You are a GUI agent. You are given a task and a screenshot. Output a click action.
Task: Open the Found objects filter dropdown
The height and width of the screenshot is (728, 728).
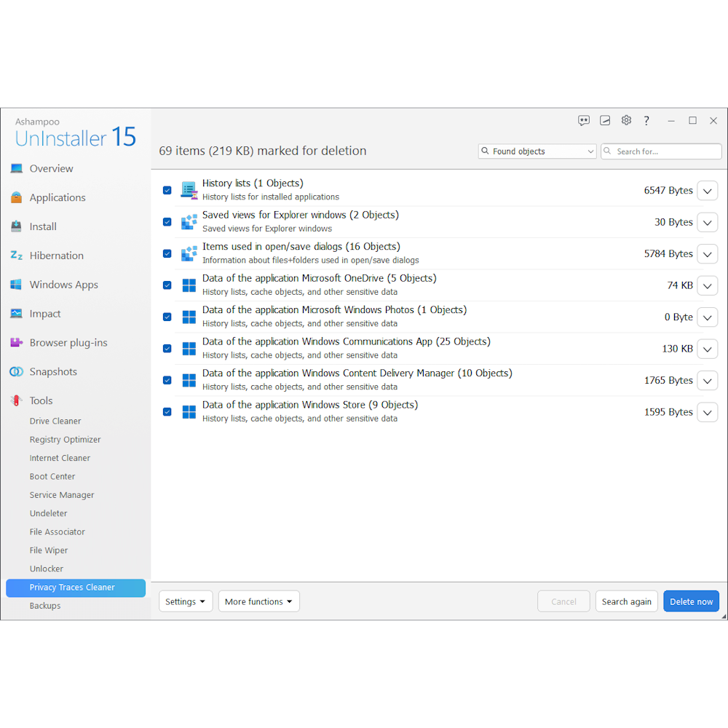click(537, 151)
